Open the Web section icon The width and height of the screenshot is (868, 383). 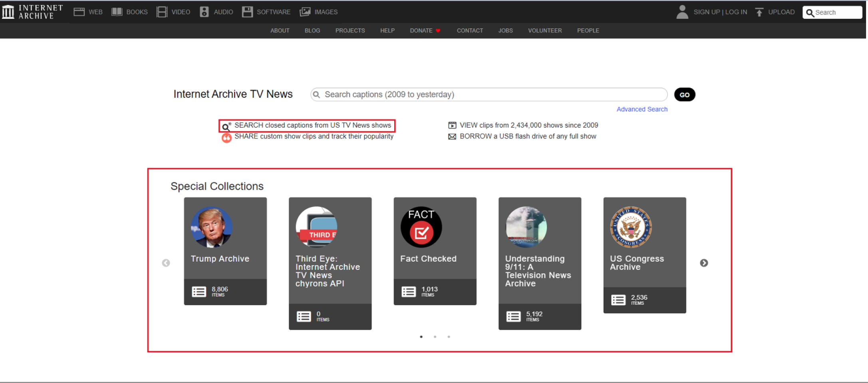pyautogui.click(x=79, y=12)
